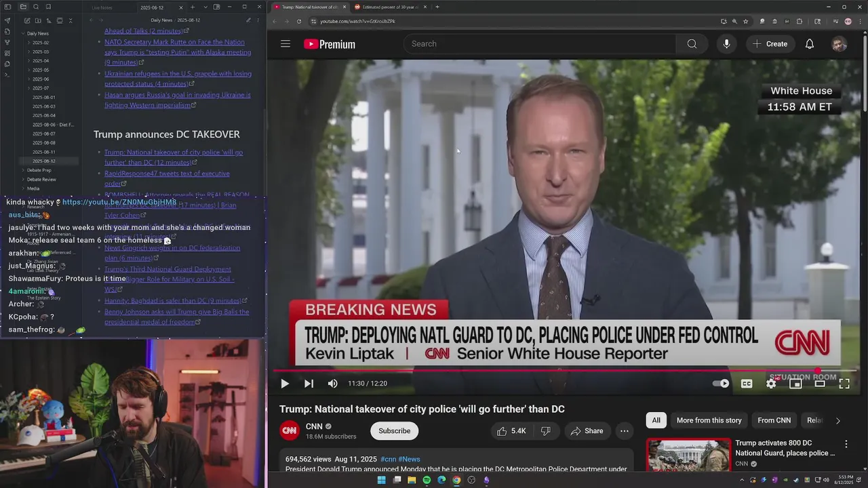Open Windows Start menu on taskbar
868x488 pixels.
pyautogui.click(x=381, y=480)
